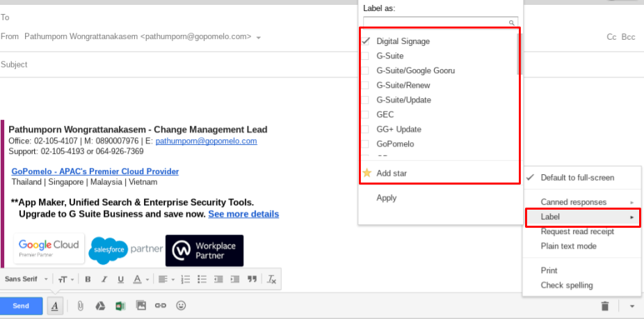Discard the draft with the trash icon
This screenshot has width=644, height=319.
(x=605, y=306)
